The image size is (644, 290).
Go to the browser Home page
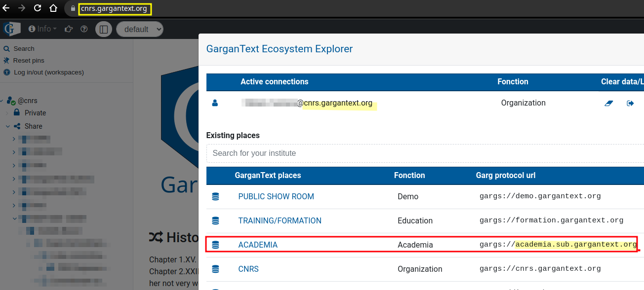click(53, 8)
